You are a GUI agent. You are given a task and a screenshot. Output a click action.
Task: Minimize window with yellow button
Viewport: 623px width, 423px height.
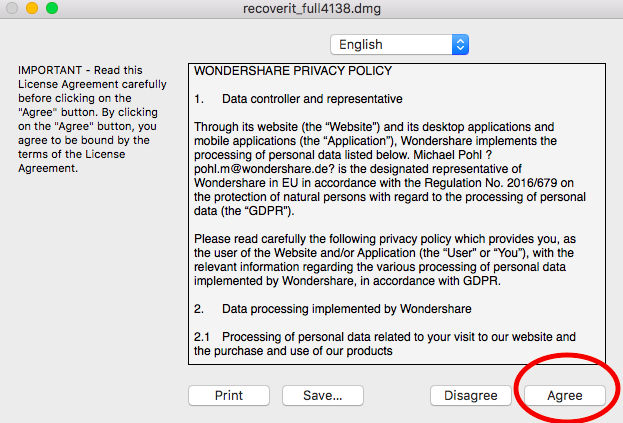tap(32, 8)
